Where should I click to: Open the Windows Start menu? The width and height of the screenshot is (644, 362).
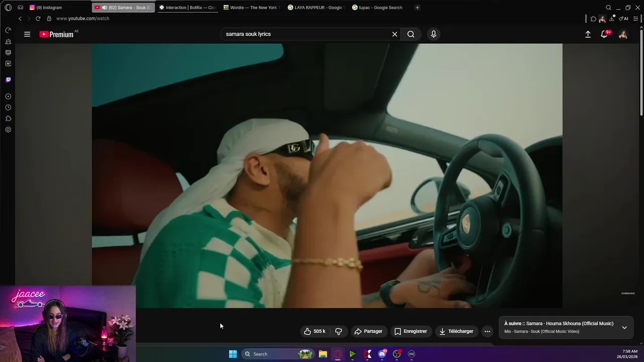pos(233,354)
